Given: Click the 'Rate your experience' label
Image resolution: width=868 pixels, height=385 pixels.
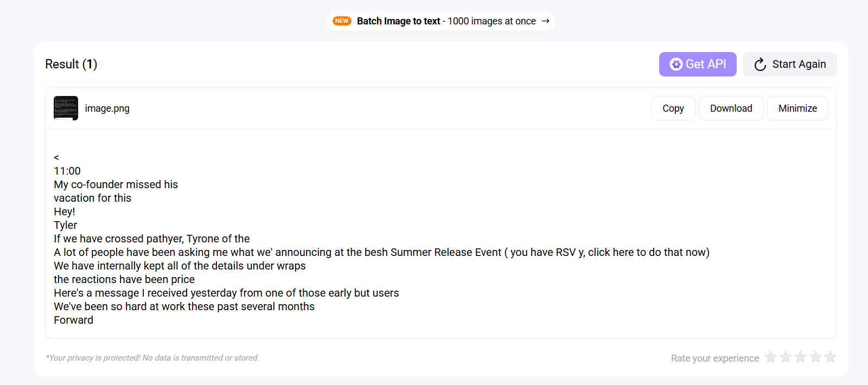Looking at the screenshot, I should pos(715,358).
